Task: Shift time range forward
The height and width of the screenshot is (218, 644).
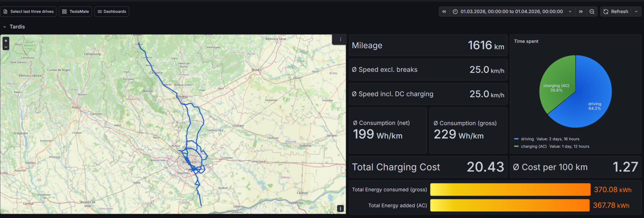Action: (581, 12)
